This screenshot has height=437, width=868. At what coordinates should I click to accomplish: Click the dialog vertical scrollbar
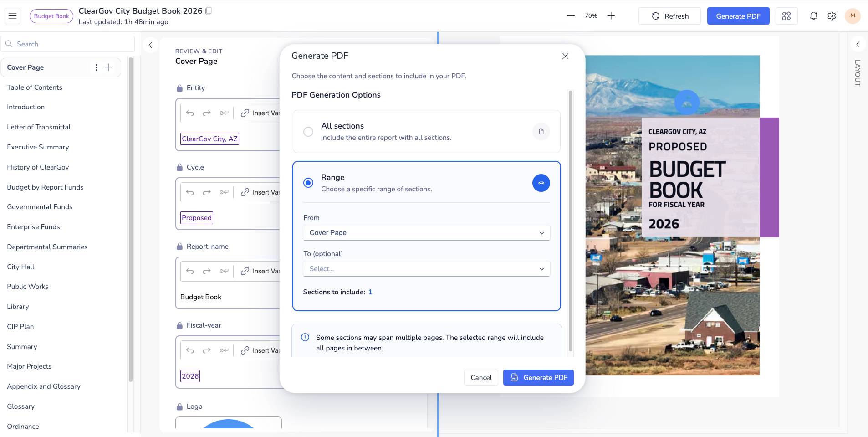[571, 221]
